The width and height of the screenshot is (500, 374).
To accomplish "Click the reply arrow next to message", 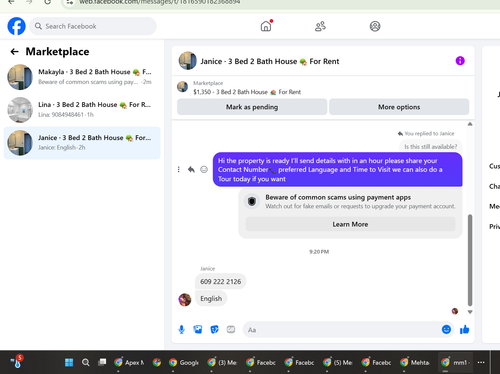I will [x=191, y=169].
